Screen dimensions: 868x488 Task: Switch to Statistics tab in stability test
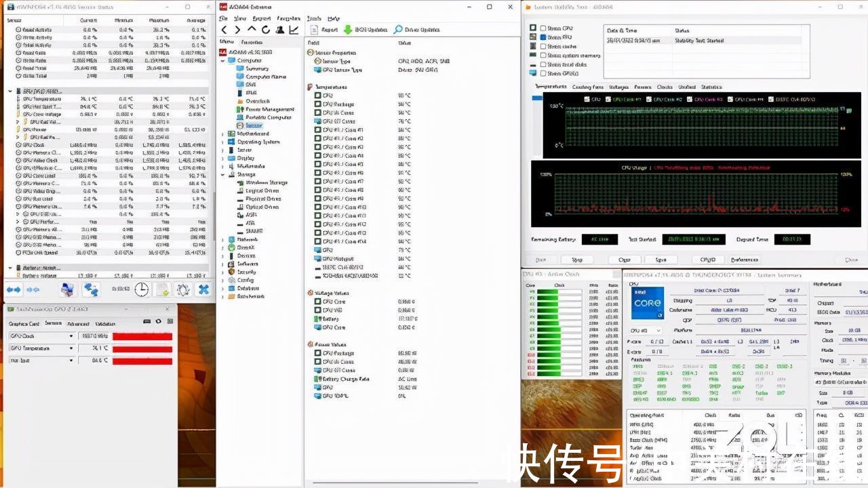pyautogui.click(x=711, y=87)
